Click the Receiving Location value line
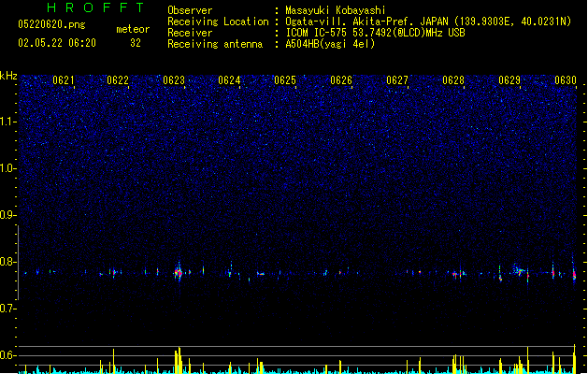This screenshot has height=374, width=588. 428,22
